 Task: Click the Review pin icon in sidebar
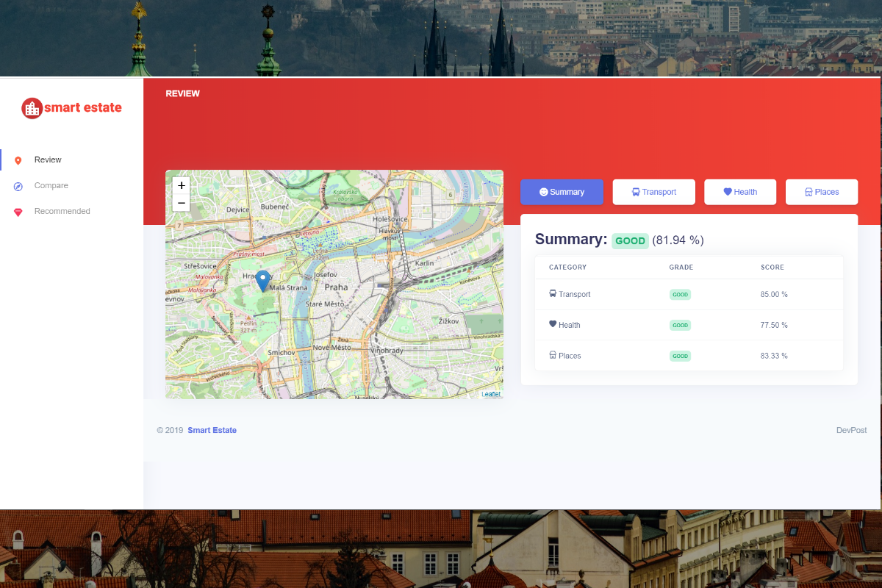point(18,160)
